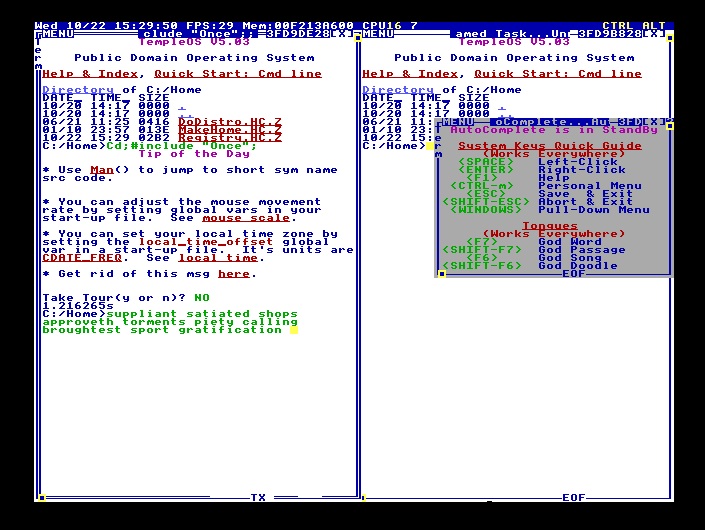Close the AutoComplete window with [X]
The image size is (705, 530).
click(654, 122)
